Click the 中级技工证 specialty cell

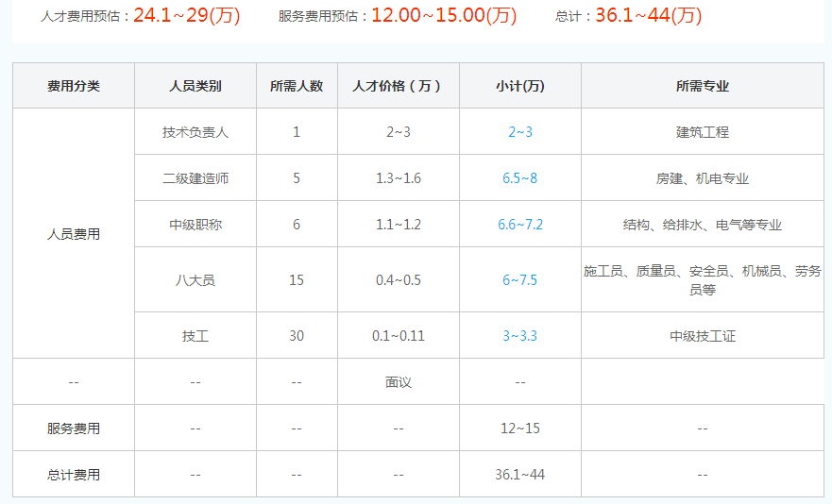(x=703, y=336)
